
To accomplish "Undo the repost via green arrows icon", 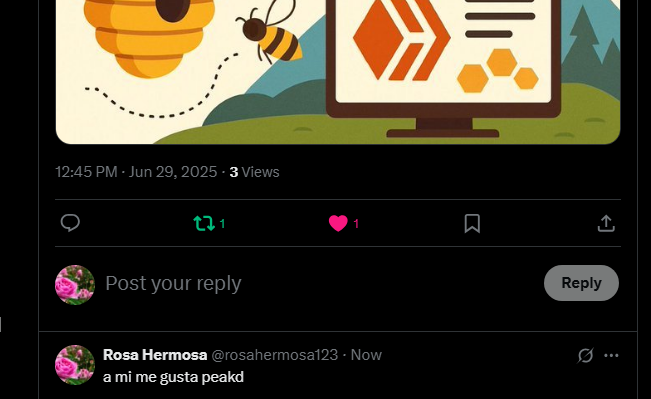I will [x=204, y=223].
